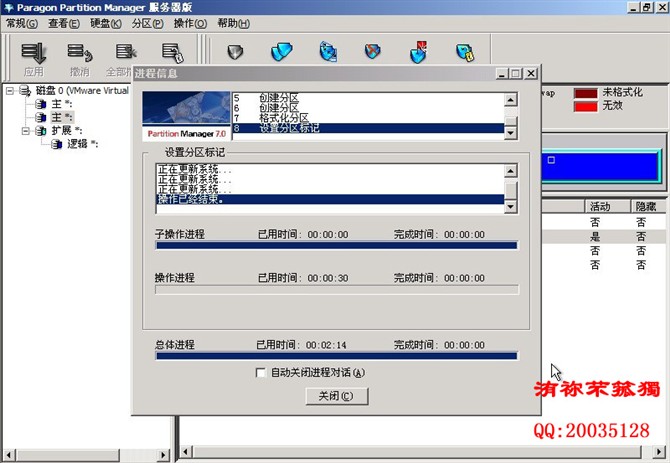Click the operation progress (操作进程) bar
670x463 pixels.
pos(337,290)
